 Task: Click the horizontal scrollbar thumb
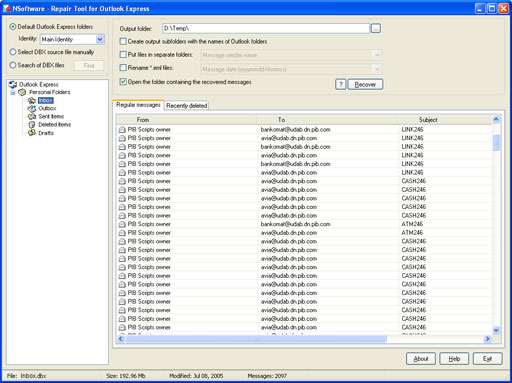256,339
